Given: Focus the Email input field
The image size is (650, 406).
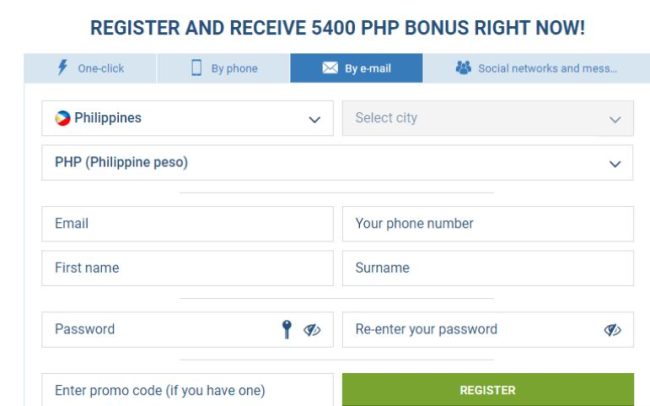Looking at the screenshot, I should pyautogui.click(x=187, y=224).
